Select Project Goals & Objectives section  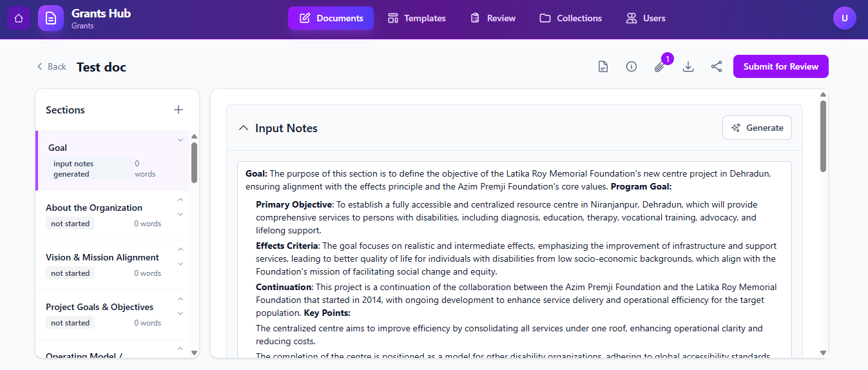pos(113,315)
